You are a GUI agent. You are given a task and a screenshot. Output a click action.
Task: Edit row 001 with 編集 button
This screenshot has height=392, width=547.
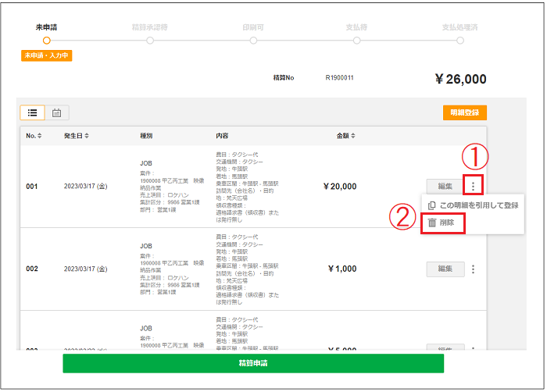(445, 186)
